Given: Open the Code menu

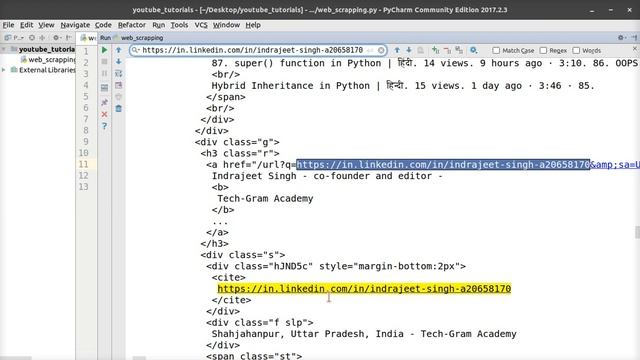Looking at the screenshot, I should (x=103, y=25).
